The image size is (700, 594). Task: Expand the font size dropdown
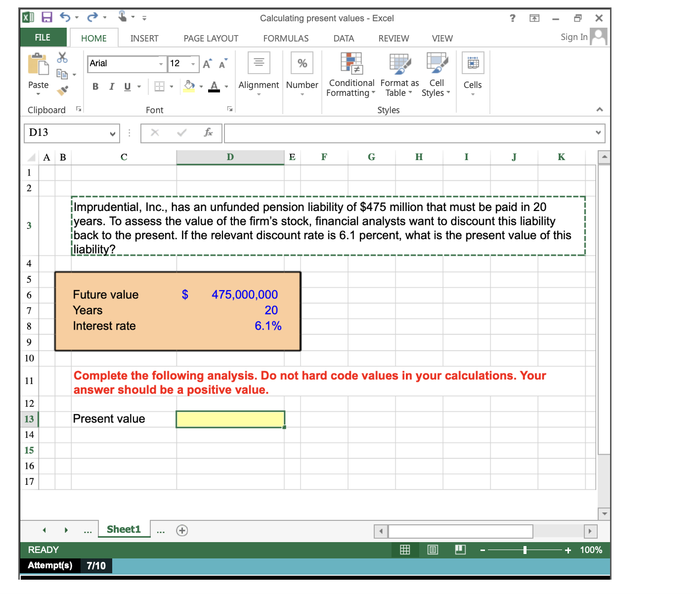point(193,64)
